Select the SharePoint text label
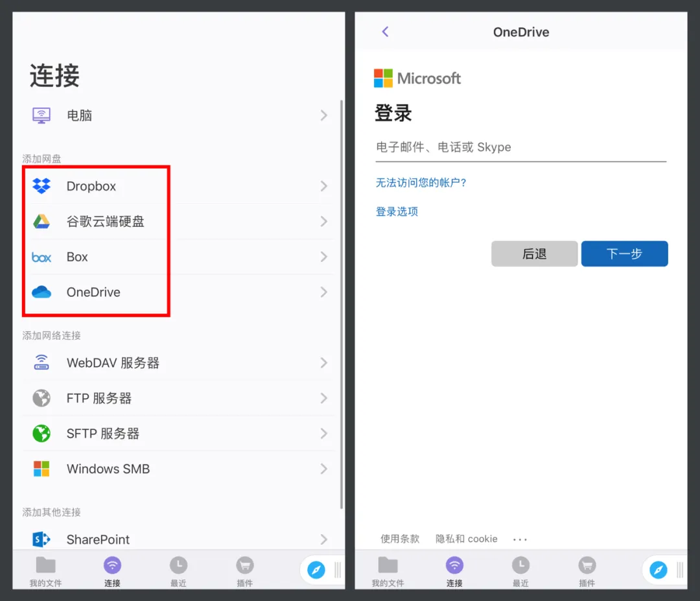The image size is (700, 601). coord(98,539)
